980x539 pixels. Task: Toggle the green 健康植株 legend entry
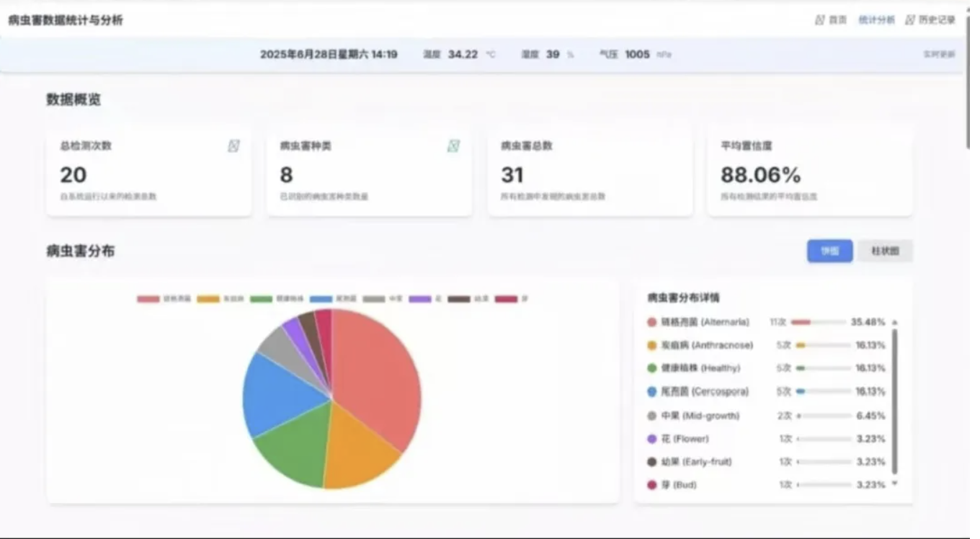click(277, 298)
